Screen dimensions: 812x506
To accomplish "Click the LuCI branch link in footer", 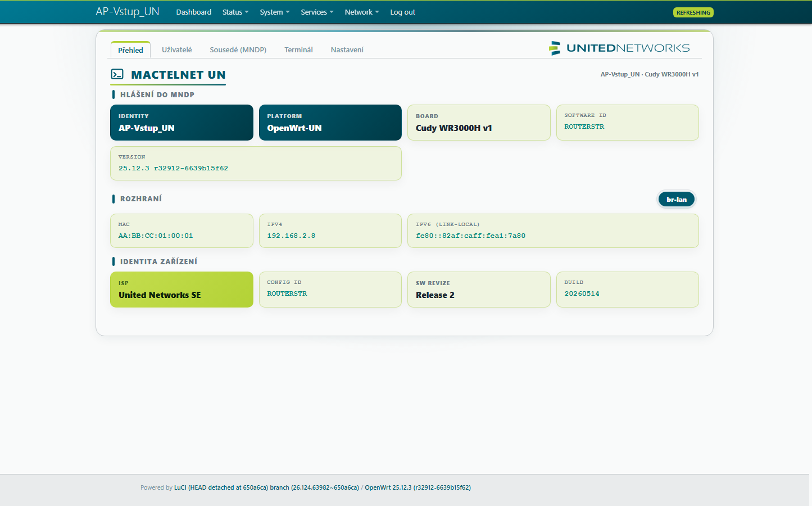I will 266,487.
